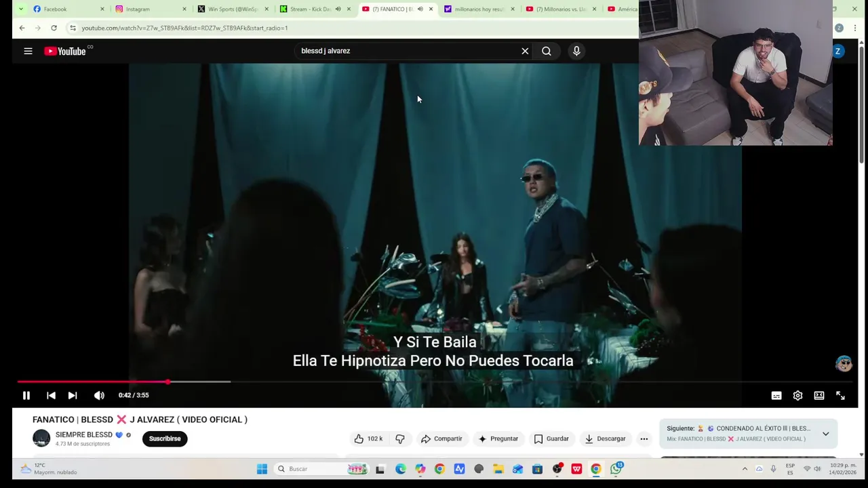Close the FANATICO YouTube tab
The height and width of the screenshot is (488, 868).
click(431, 9)
